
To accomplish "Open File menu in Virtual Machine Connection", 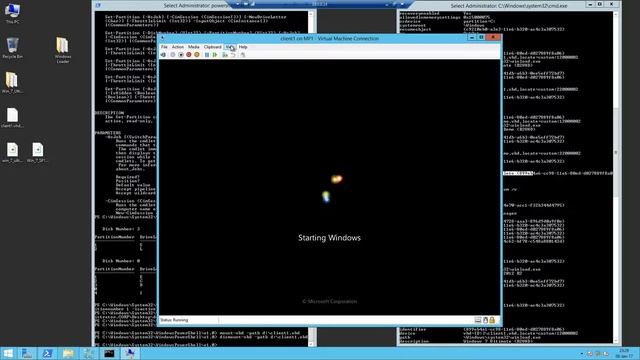I will coord(164,47).
